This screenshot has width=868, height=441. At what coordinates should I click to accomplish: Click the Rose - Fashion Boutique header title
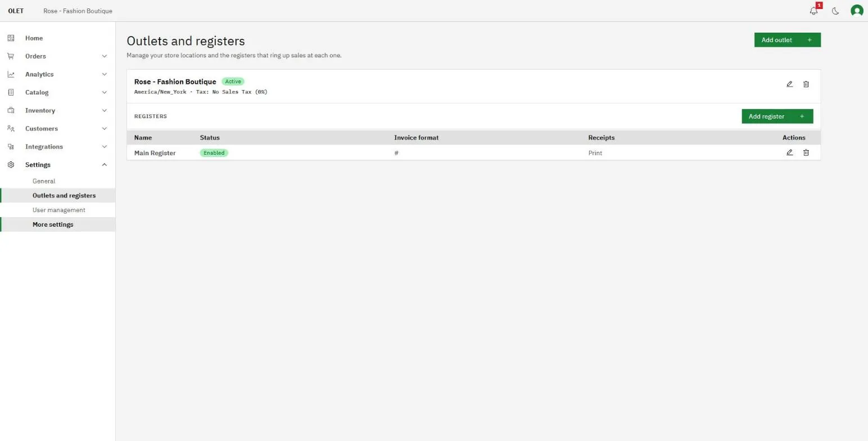pyautogui.click(x=78, y=11)
